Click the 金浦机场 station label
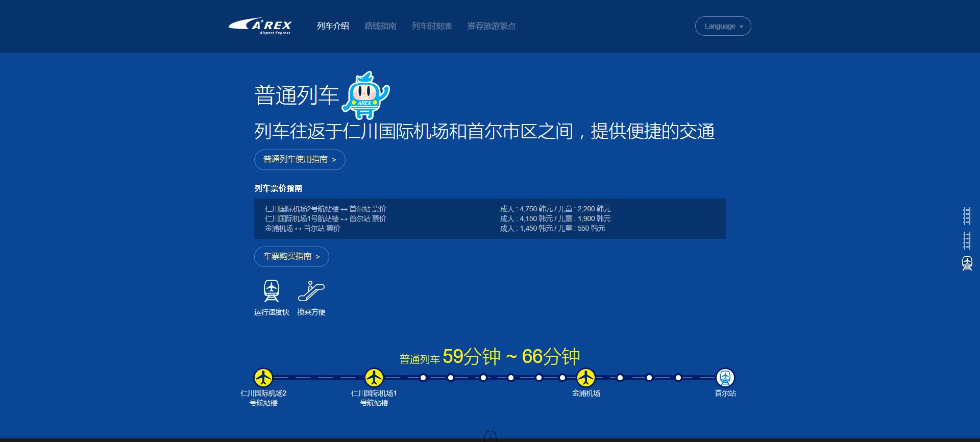This screenshot has height=442, width=980. coord(586,394)
